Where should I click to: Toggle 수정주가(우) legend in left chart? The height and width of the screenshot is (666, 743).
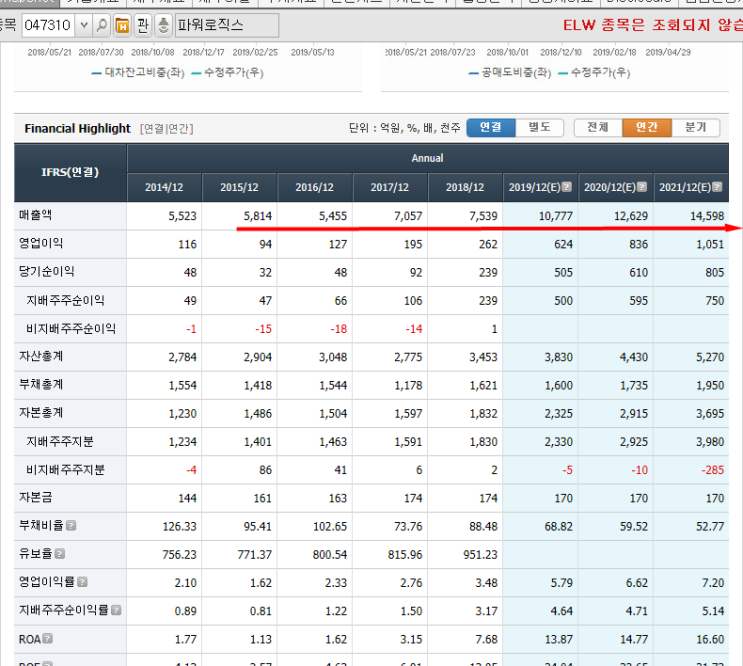(228, 72)
